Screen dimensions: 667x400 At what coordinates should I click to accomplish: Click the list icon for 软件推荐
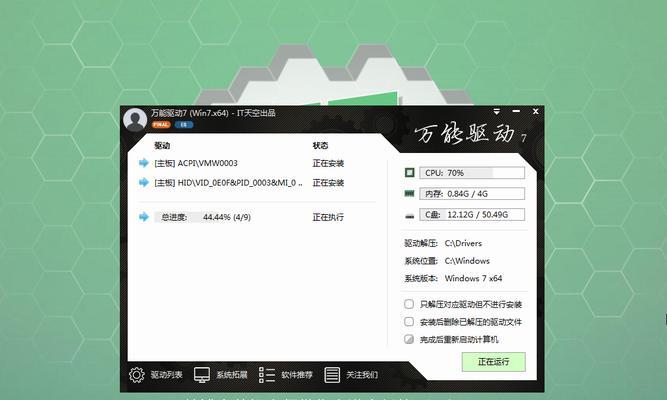pos(267,375)
